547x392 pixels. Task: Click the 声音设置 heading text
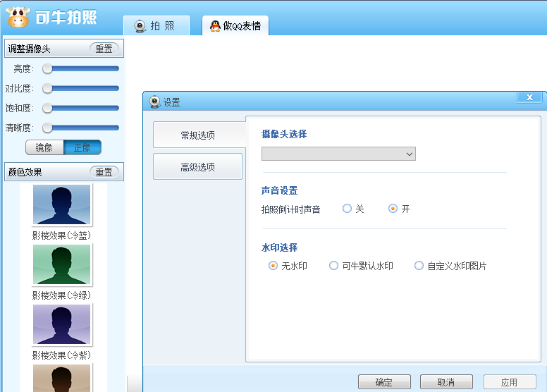tap(279, 190)
